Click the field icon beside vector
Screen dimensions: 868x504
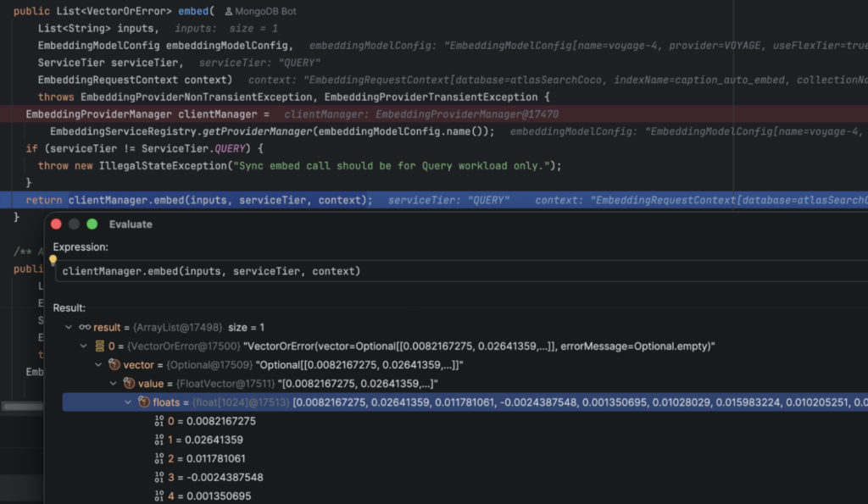click(x=114, y=364)
